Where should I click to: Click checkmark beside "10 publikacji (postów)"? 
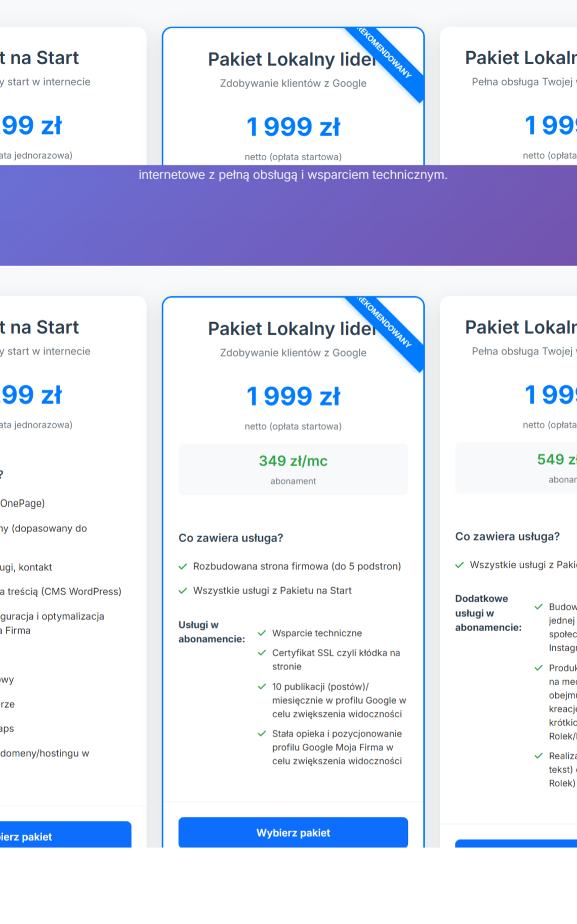[x=262, y=687]
